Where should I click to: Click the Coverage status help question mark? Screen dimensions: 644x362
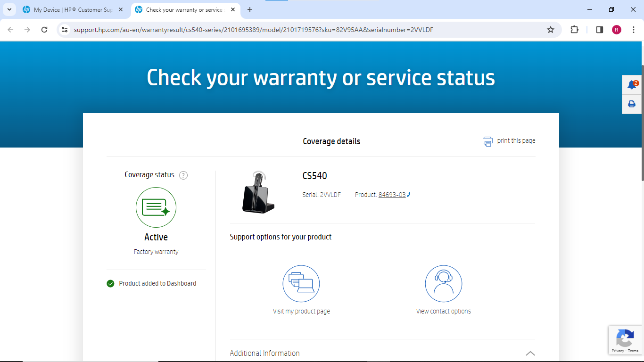pos(183,175)
